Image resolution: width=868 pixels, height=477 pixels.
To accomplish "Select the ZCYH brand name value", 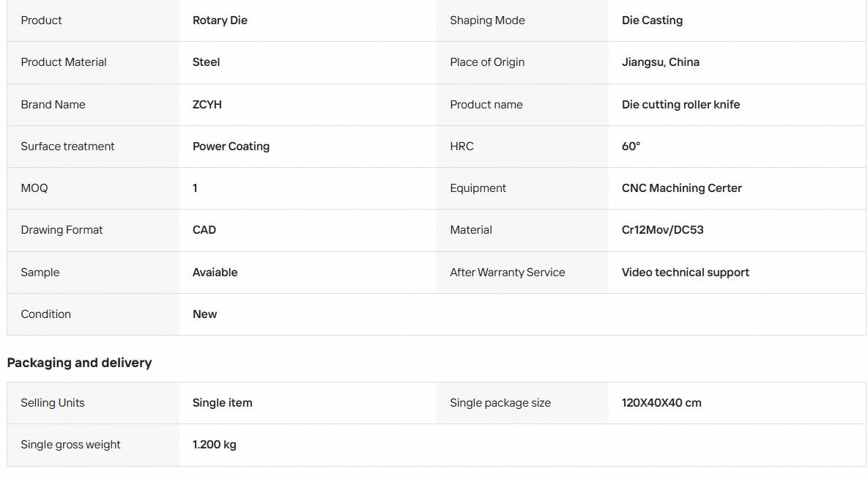I will pyautogui.click(x=207, y=104).
